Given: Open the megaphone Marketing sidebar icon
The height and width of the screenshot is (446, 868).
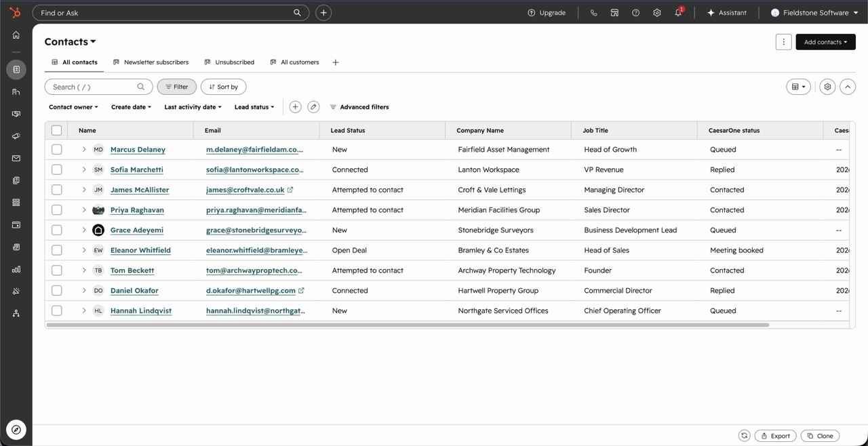Looking at the screenshot, I should (16, 136).
